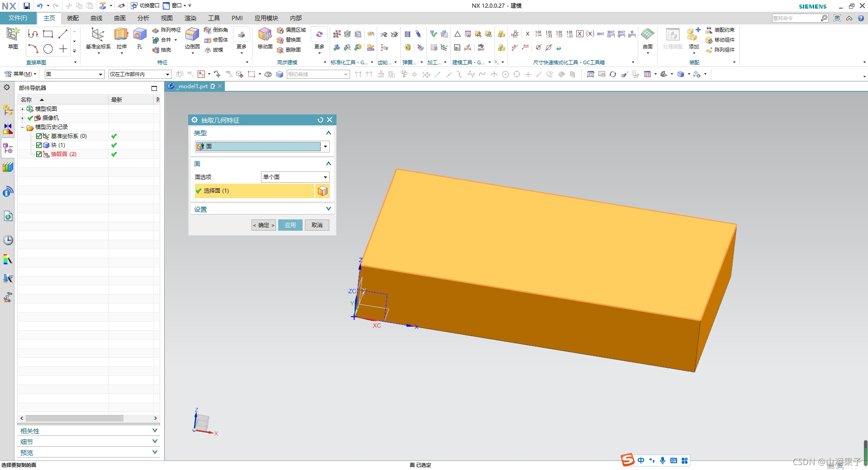
Task: Click Delete Face (删除面)
Action: (289, 50)
